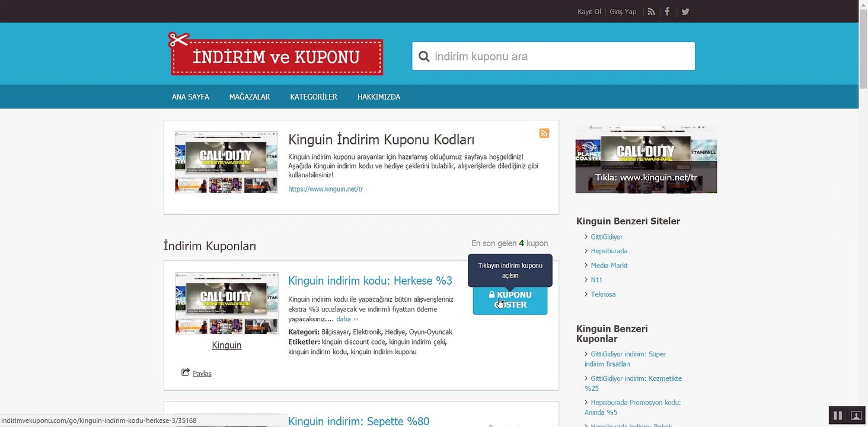Image resolution: width=868 pixels, height=427 pixels.
Task: Open the ANA SAYFA menu item
Action: point(190,97)
